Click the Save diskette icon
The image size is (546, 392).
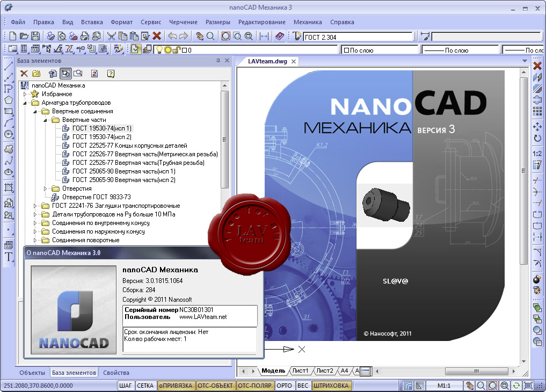(35, 36)
